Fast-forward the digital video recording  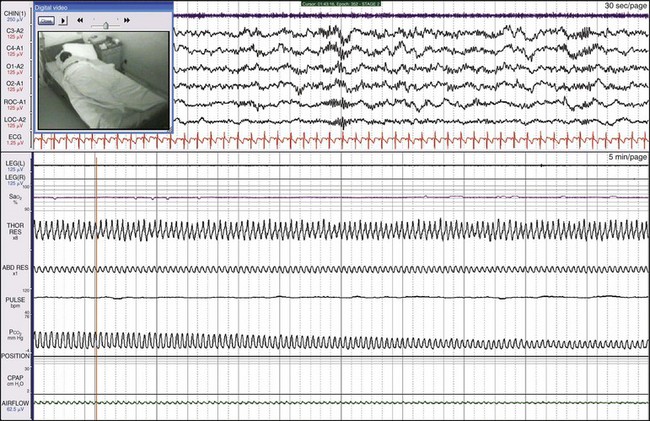(127, 19)
